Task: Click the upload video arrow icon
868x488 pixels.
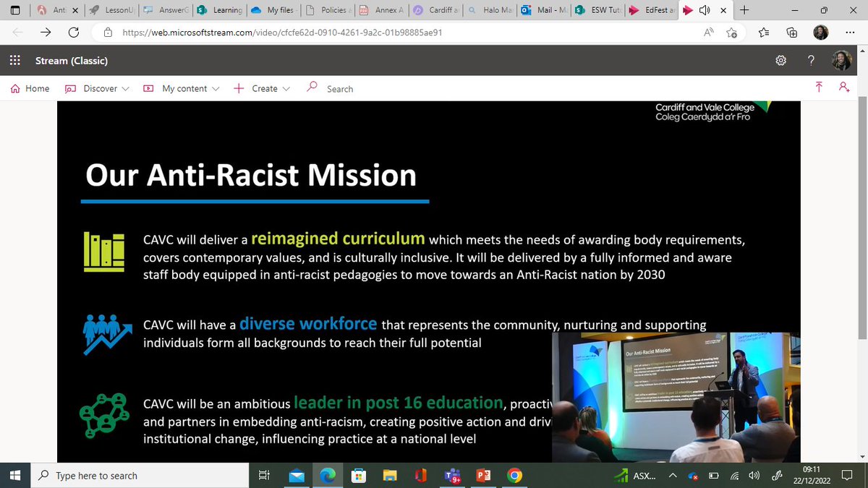Action: (x=818, y=87)
